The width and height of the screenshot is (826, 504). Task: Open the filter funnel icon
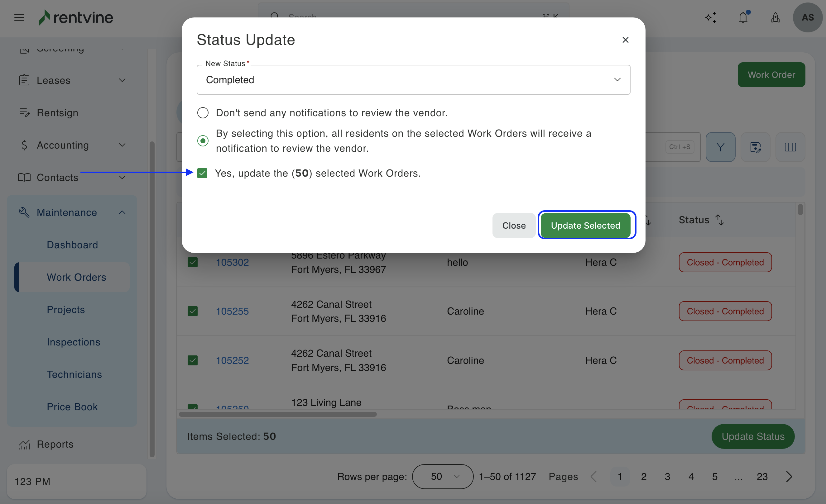(720, 147)
